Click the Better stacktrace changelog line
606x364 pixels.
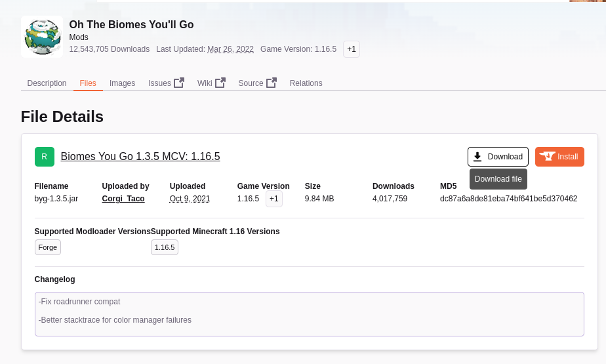(115, 320)
